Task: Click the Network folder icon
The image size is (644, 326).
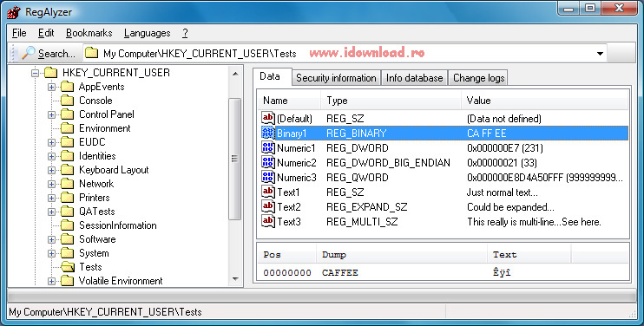Action: coord(68,184)
